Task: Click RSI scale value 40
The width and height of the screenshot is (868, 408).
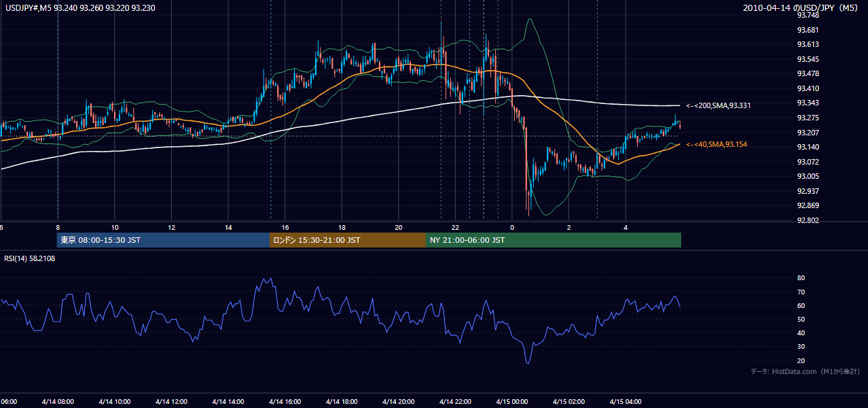Action: 801,333
